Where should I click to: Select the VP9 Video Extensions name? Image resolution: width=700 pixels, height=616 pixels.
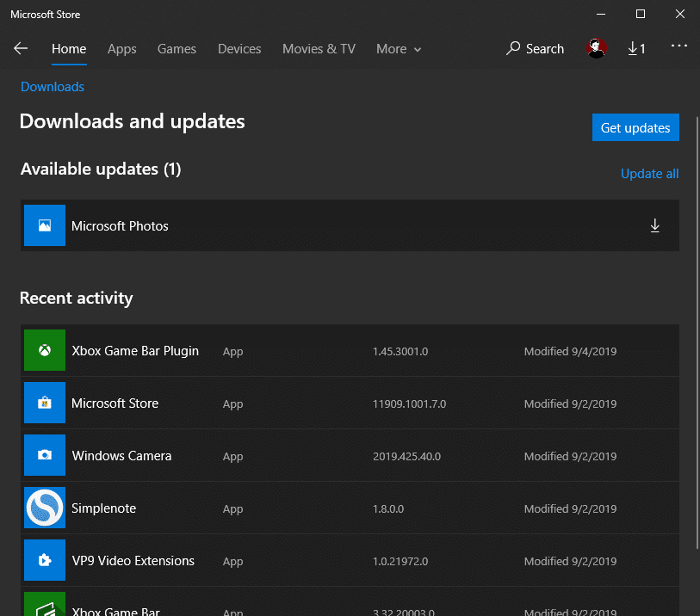133,561
